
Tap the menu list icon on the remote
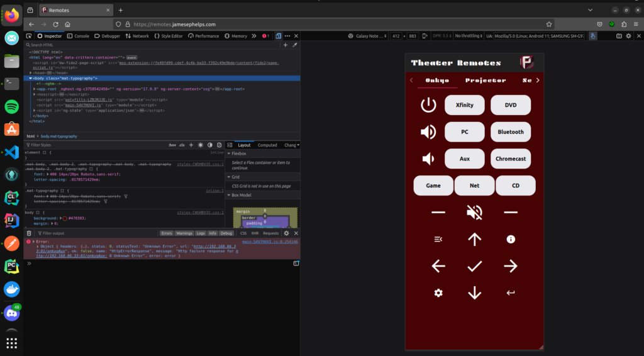[438, 239]
